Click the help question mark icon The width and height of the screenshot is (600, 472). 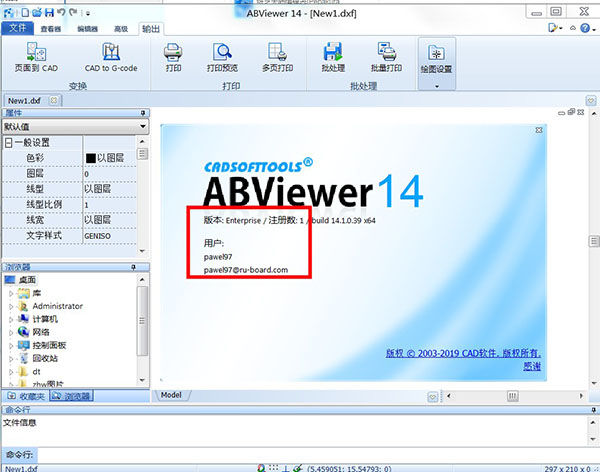point(585,28)
